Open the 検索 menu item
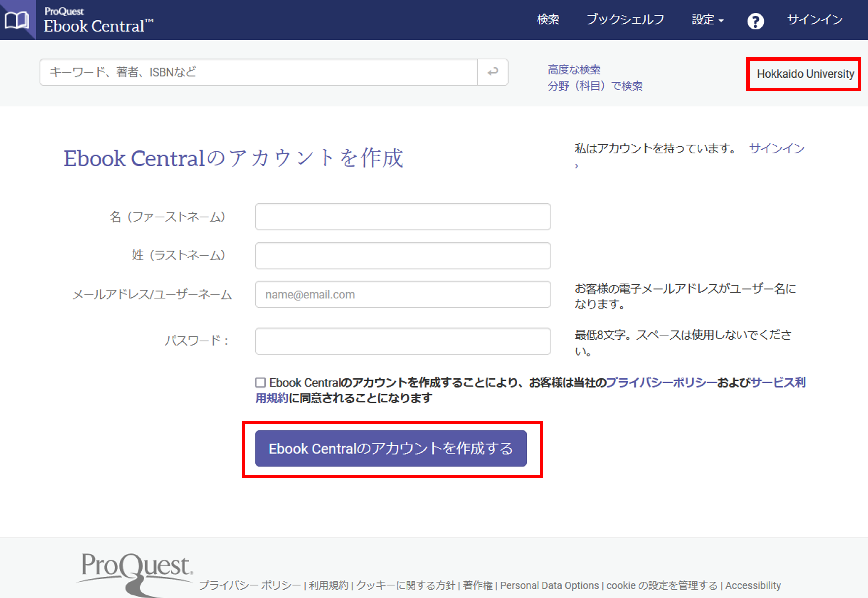This screenshot has height=598, width=868. 548,19
